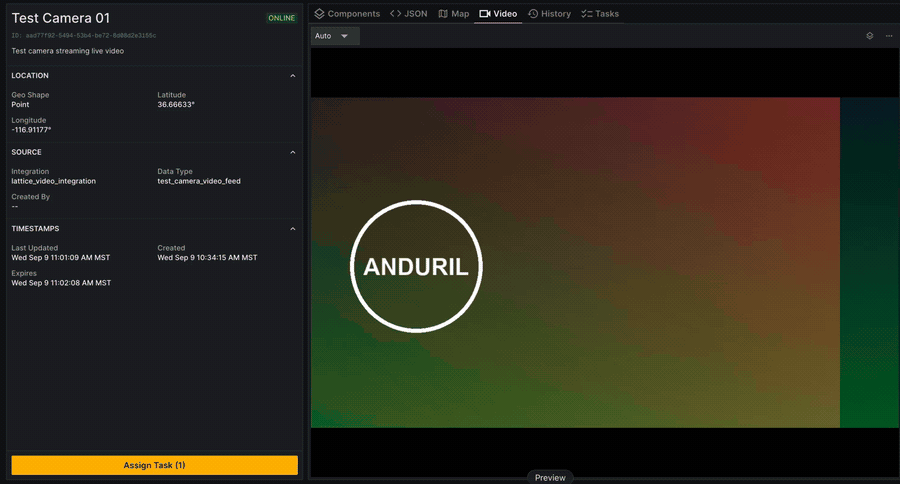The width and height of the screenshot is (900, 484).
Task: Click the ONLINE status badge
Action: click(x=281, y=18)
